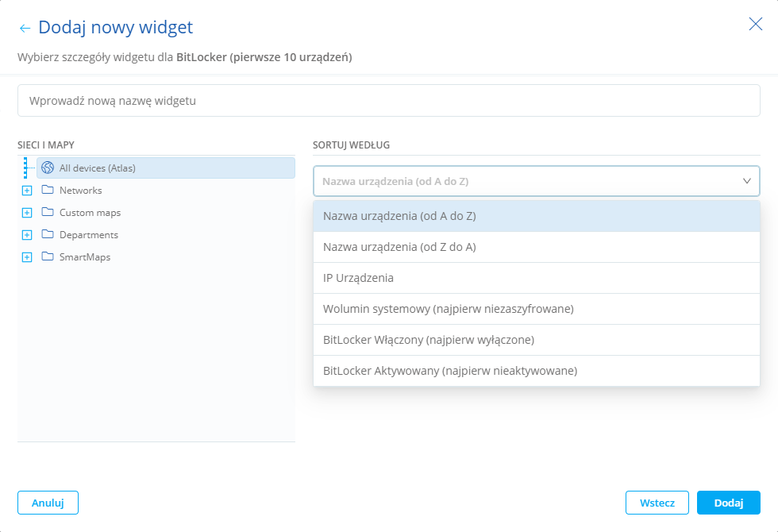This screenshot has height=532, width=778.
Task: Expand the Departments tree node
Action: 27,234
